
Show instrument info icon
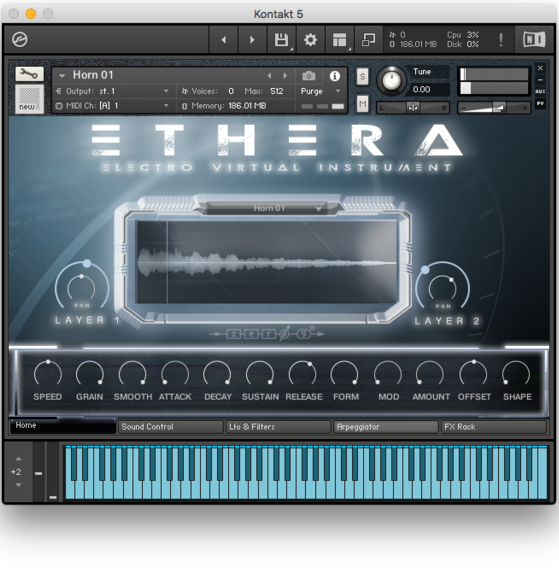point(335,76)
